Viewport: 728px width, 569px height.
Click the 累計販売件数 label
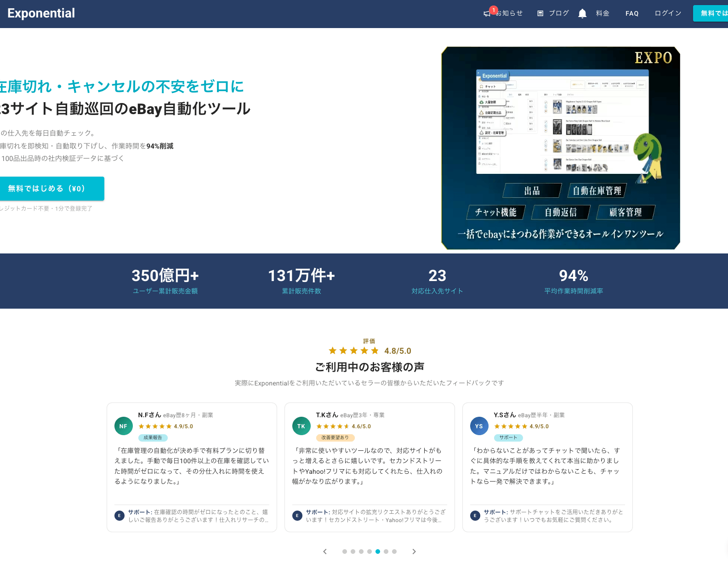[x=301, y=291]
